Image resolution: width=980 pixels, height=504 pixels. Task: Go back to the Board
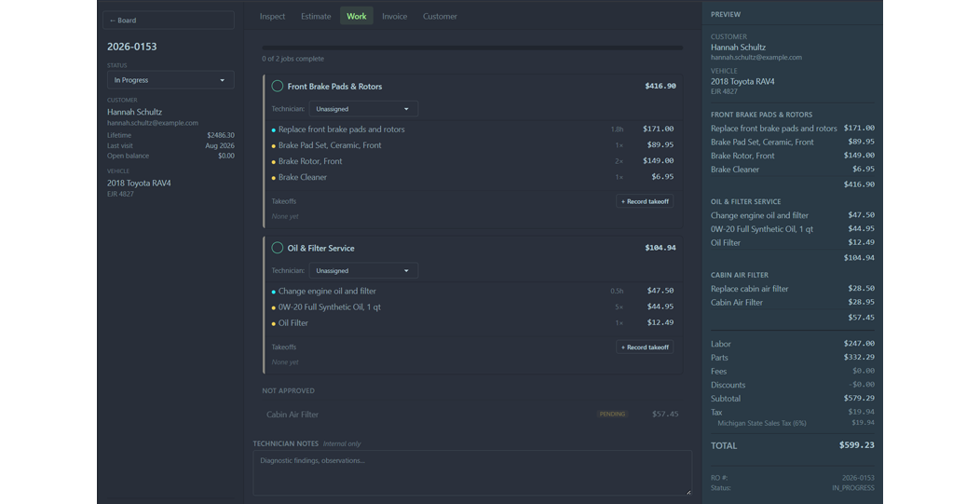coord(169,20)
